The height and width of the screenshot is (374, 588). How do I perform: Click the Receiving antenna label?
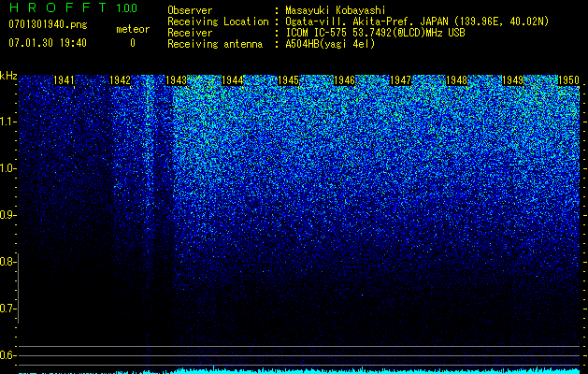(x=215, y=44)
